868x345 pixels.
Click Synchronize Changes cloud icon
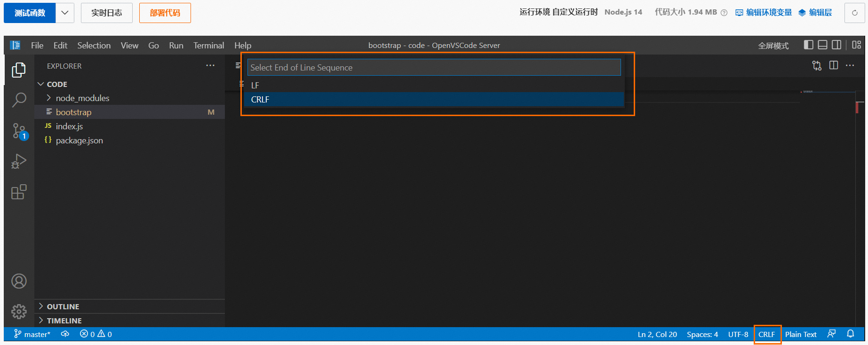tap(65, 334)
